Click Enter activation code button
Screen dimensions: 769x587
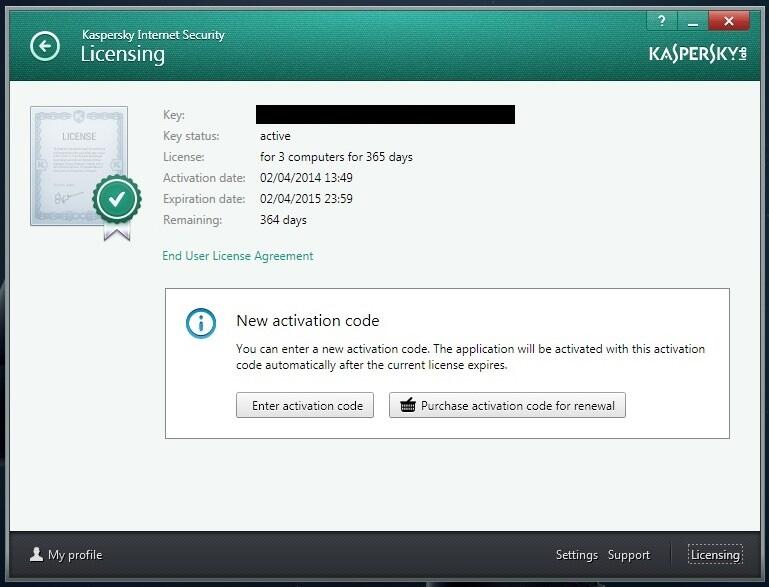pyautogui.click(x=305, y=405)
